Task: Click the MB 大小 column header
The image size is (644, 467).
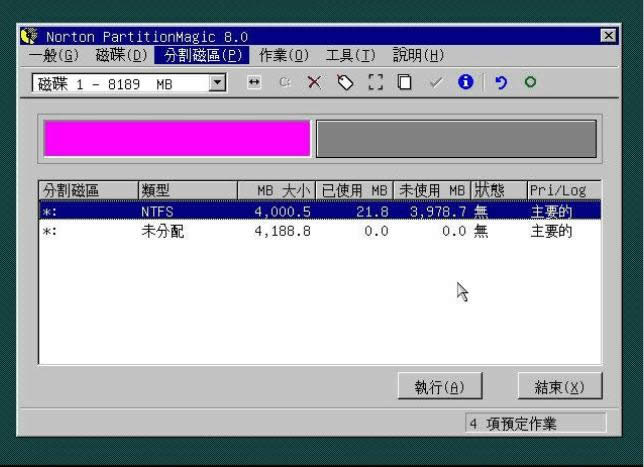Action: (276, 190)
